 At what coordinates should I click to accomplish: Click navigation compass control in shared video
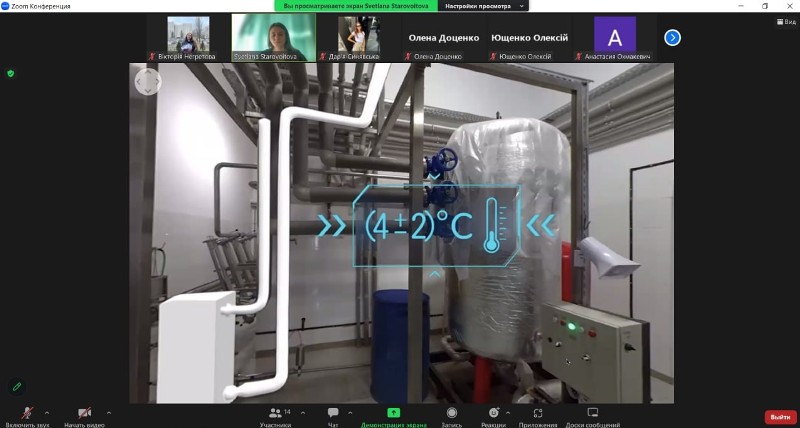click(148, 82)
